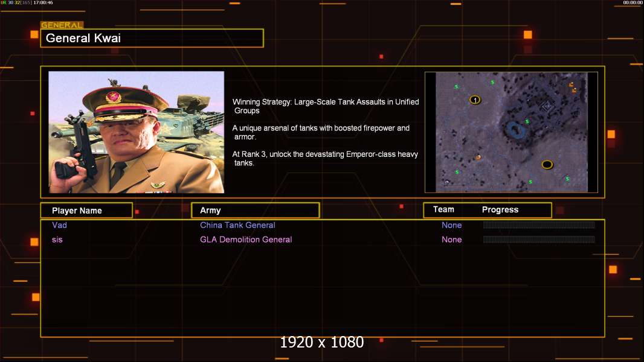Click the team value None in Vad's row

click(451, 225)
